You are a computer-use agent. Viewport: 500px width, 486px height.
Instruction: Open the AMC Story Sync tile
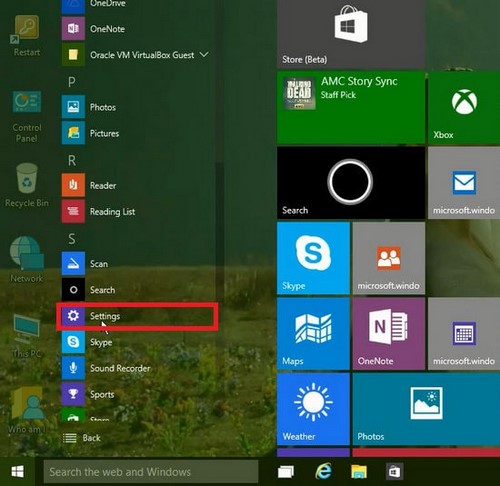click(351, 107)
